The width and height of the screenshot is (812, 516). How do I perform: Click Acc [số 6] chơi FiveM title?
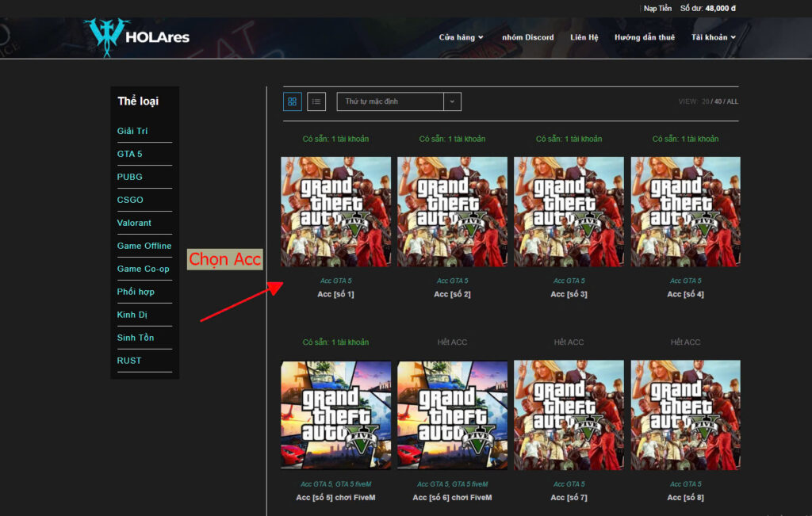click(x=452, y=497)
